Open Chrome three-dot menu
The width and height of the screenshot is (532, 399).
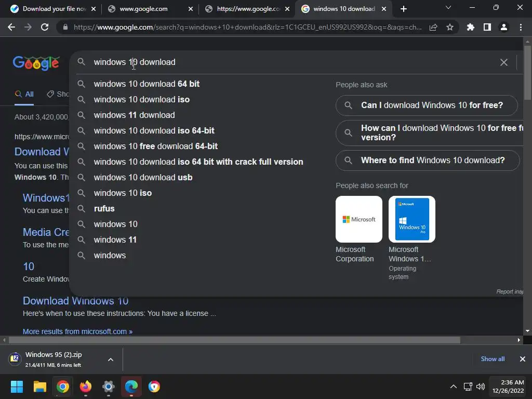pos(521,27)
